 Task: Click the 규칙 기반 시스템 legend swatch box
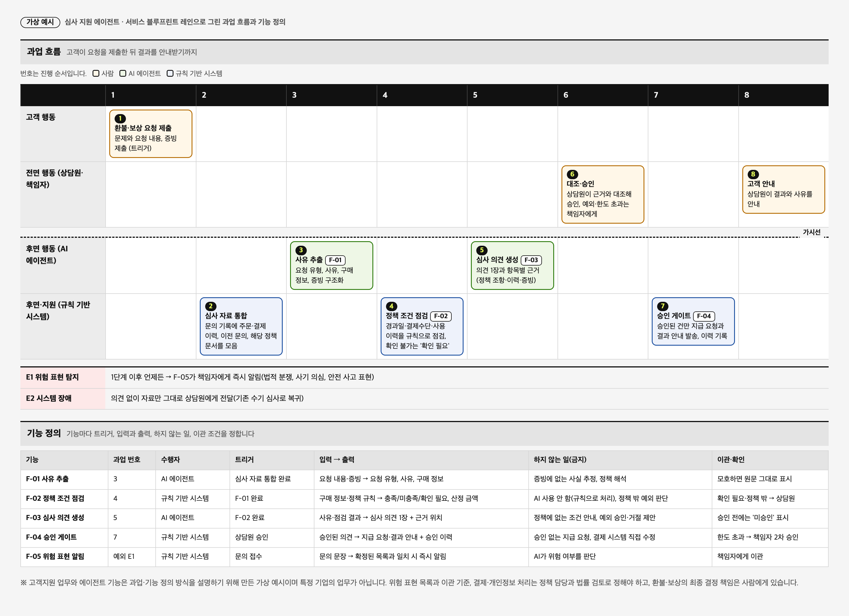pyautogui.click(x=170, y=73)
